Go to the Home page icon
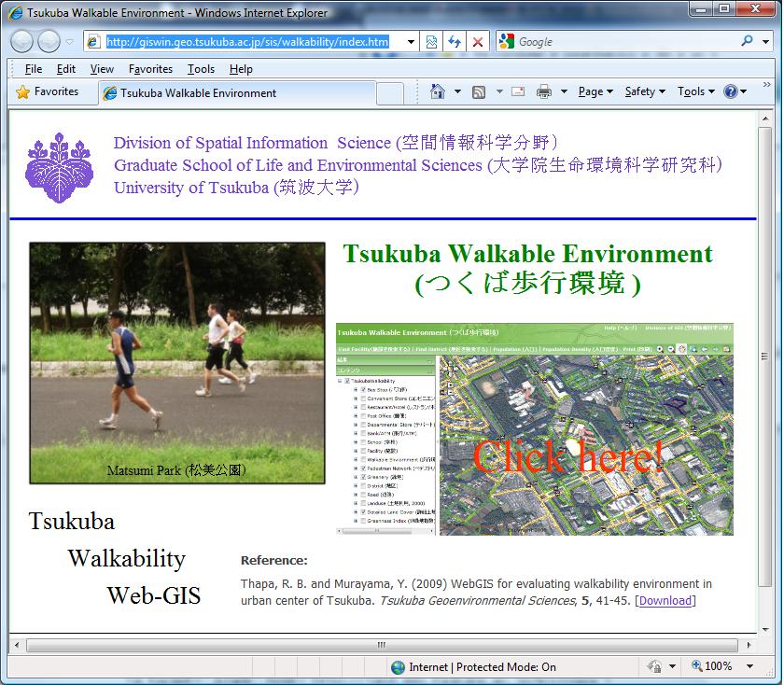Image resolution: width=784 pixels, height=685 pixels. (437, 91)
